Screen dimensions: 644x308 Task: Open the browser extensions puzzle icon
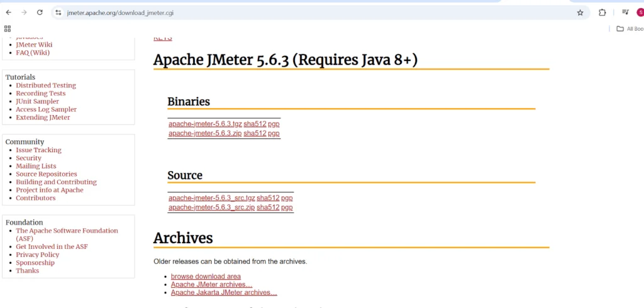[x=602, y=13]
